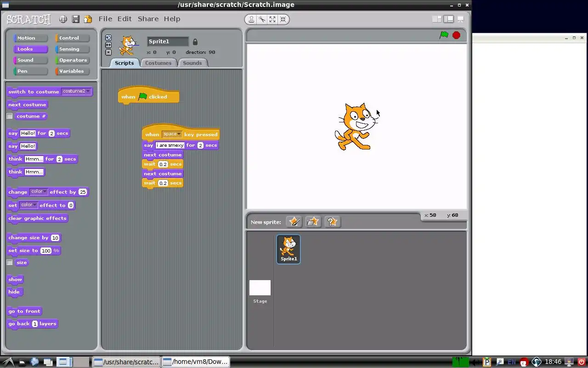The image size is (588, 368).
Task: Toggle the sprite lock padlock icon
Action: [x=195, y=42]
